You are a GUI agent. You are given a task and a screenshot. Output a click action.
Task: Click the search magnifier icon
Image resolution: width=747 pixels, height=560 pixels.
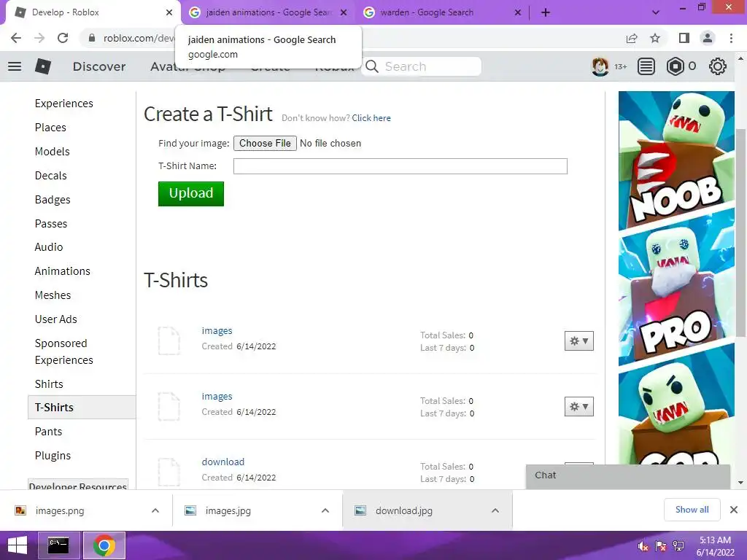point(372,66)
